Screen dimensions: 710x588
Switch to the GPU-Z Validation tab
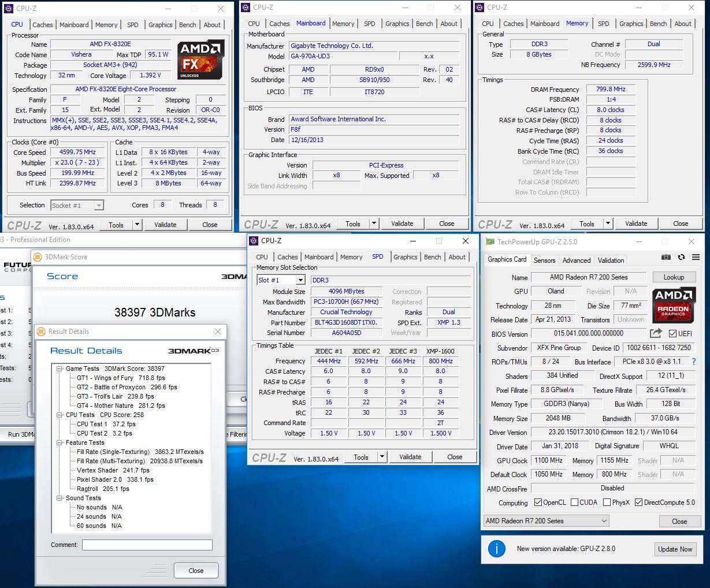(611, 260)
